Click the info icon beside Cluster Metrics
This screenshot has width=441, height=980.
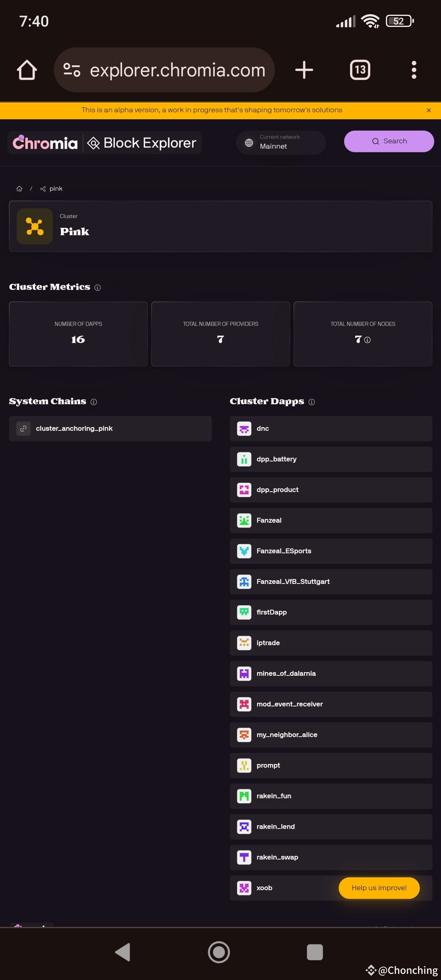click(x=98, y=287)
